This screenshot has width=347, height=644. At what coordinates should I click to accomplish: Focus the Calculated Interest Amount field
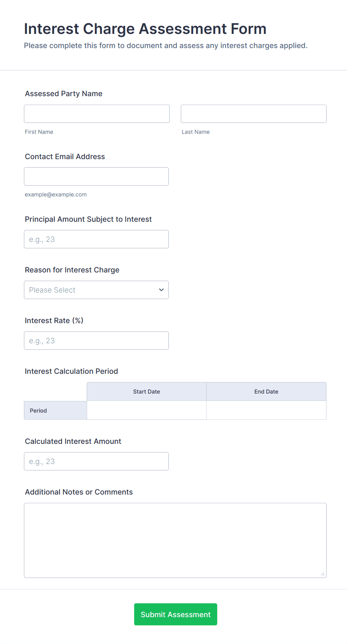pos(96,461)
